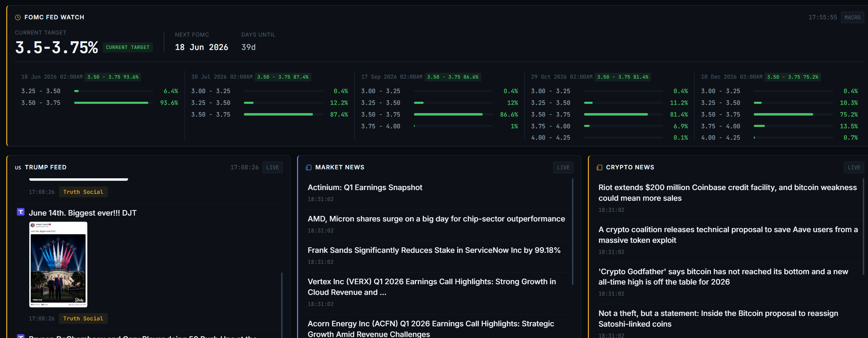This screenshot has width=868, height=338.
Task: Open the Satoshi-linked coins proposal headline
Action: (718, 319)
